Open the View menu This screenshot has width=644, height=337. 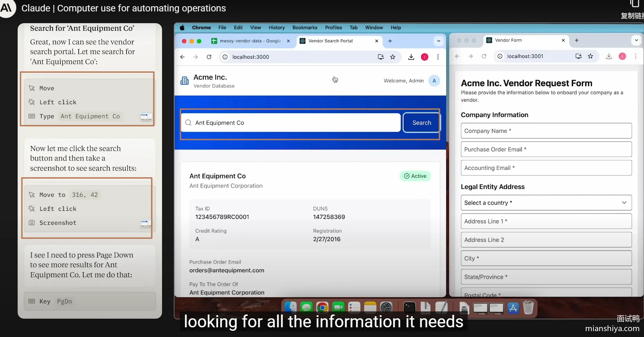click(x=256, y=28)
